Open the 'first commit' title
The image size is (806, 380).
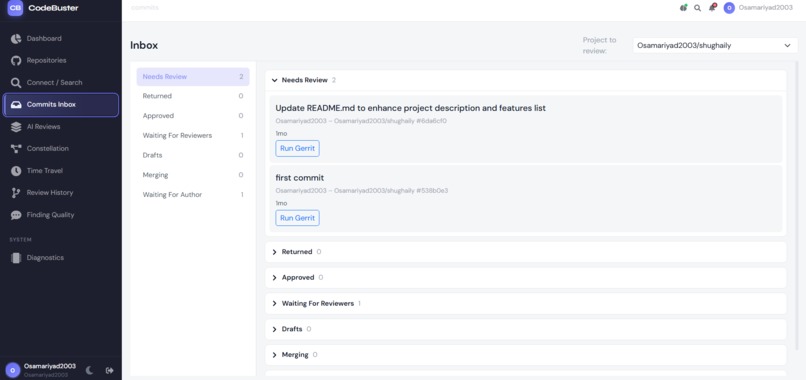click(x=300, y=178)
